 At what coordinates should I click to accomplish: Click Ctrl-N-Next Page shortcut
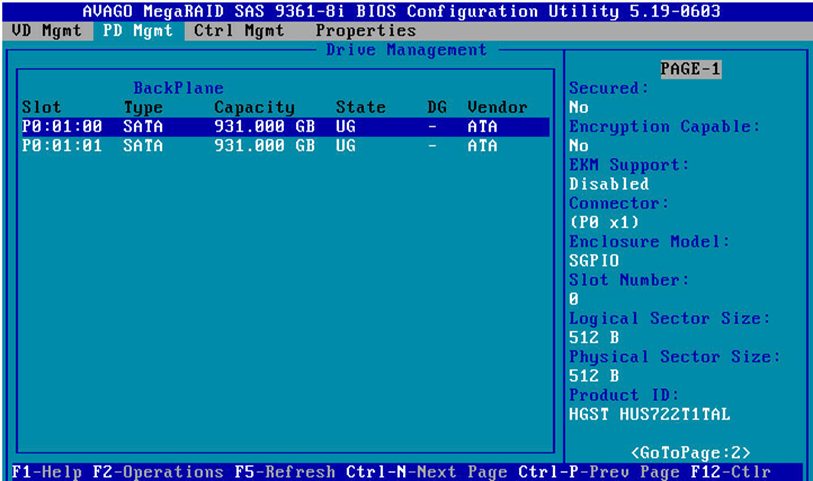tap(426, 472)
